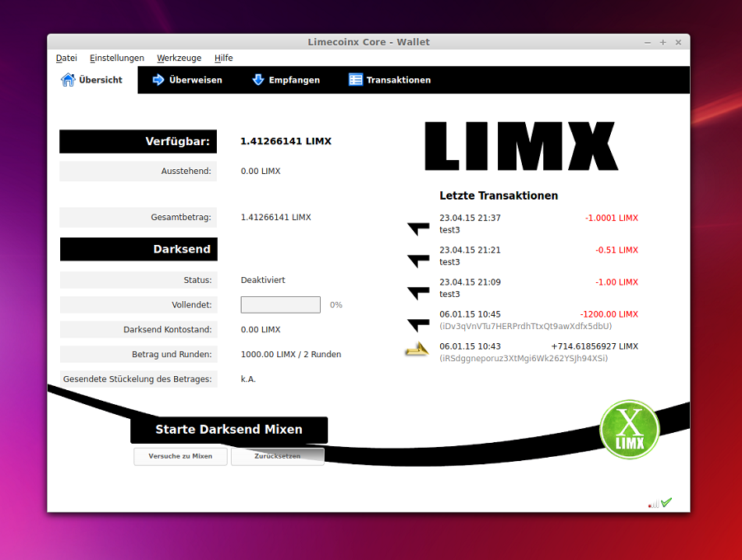Switch to the Überweisen tab
The width and height of the screenshot is (742, 560).
coord(187,80)
